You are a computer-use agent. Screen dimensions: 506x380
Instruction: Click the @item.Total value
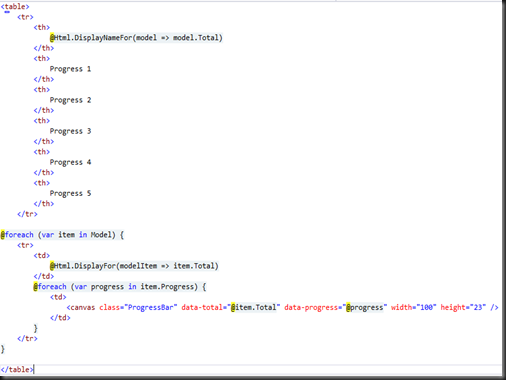click(x=254, y=307)
